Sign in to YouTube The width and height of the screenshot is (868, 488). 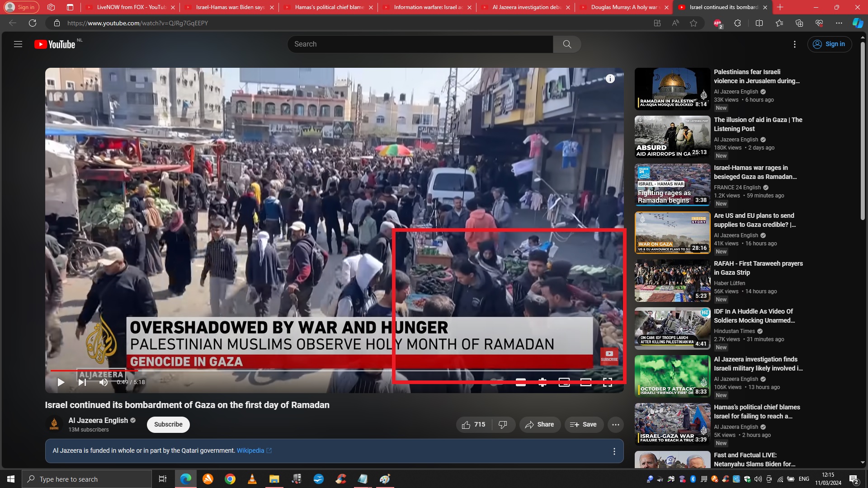[830, 44]
